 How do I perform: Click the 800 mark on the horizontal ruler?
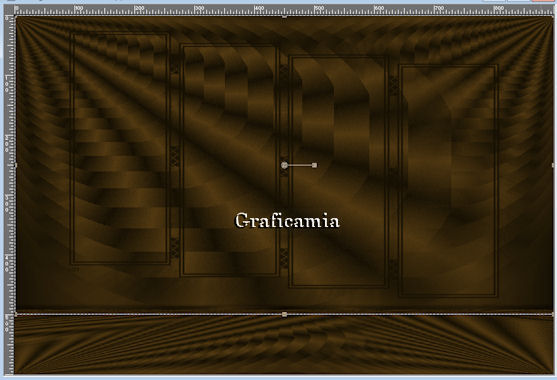pos(499,8)
